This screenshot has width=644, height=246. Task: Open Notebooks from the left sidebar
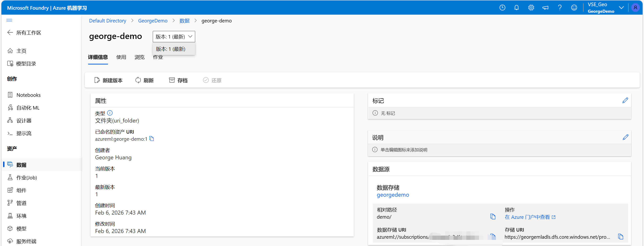click(x=28, y=95)
